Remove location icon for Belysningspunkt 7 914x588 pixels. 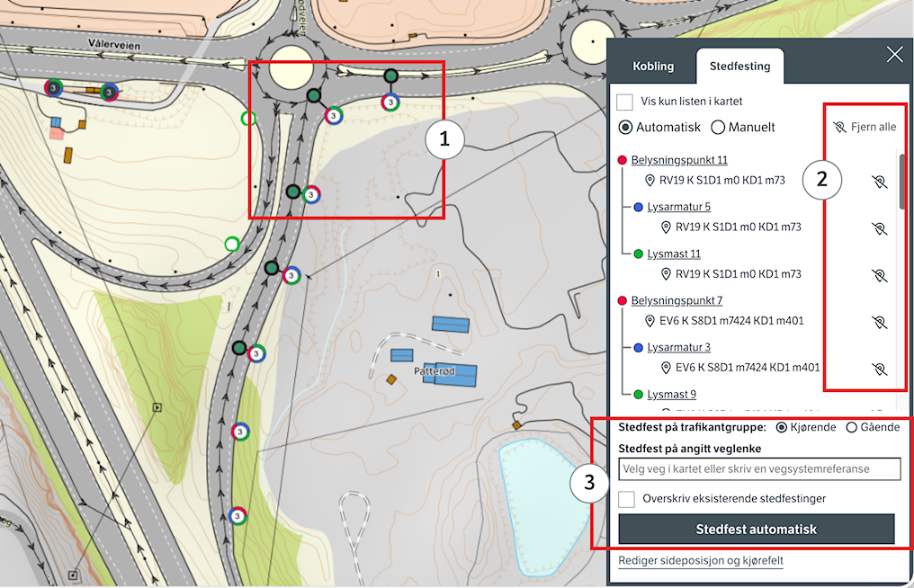click(879, 322)
